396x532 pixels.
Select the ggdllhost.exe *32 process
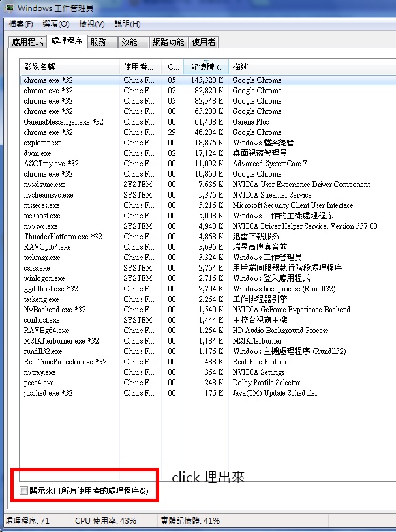click(x=207, y=289)
